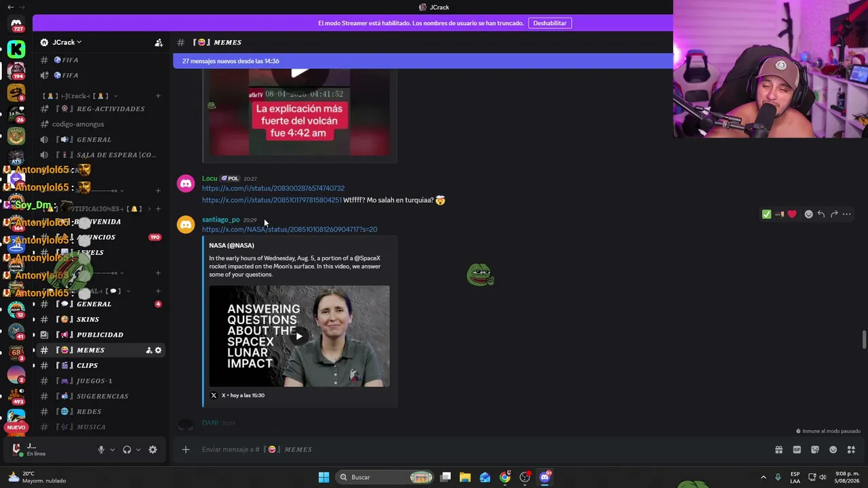Open File Explorer from taskbar
Screen dimensions: 868x488
(x=465, y=477)
